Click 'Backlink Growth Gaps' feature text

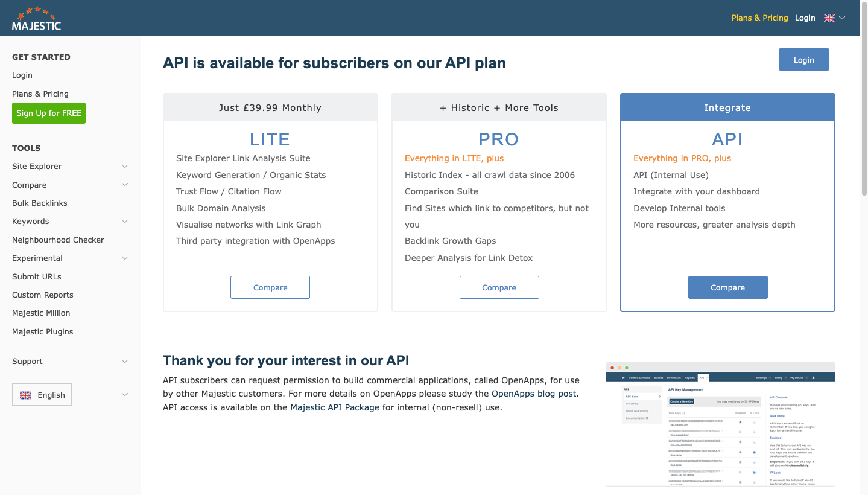pyautogui.click(x=451, y=241)
